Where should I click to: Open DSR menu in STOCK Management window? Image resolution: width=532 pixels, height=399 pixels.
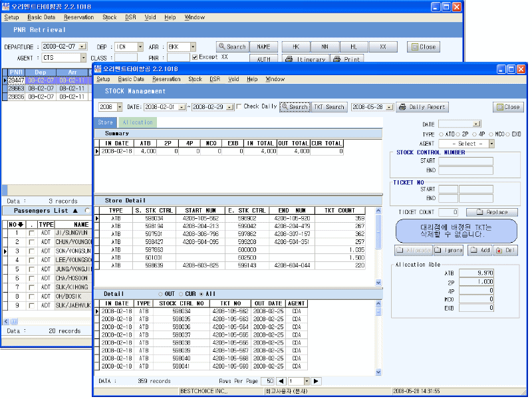point(215,79)
